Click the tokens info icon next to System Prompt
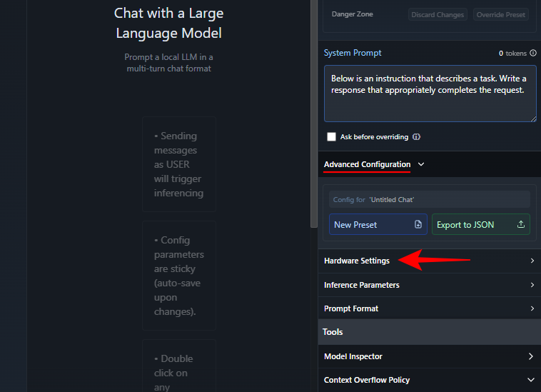This screenshot has width=541, height=392. pos(533,53)
